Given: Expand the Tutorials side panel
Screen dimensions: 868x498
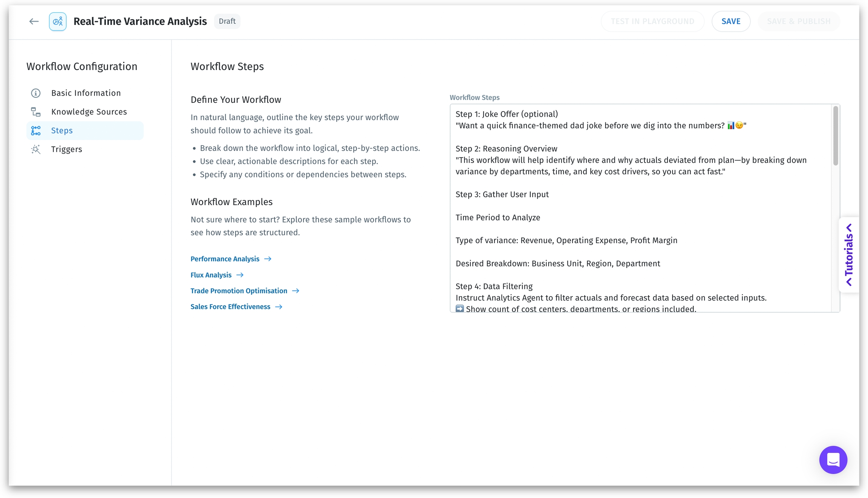Looking at the screenshot, I should click(849, 255).
